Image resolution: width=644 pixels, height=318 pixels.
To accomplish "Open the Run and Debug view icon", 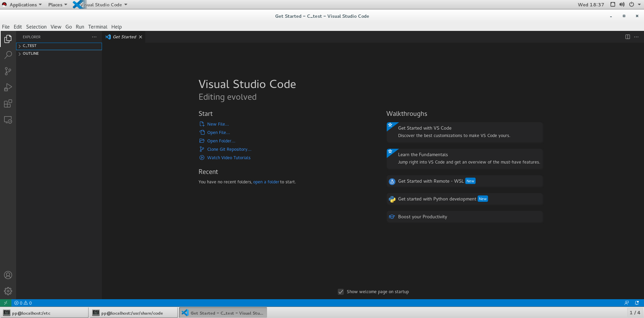I will click(x=8, y=87).
